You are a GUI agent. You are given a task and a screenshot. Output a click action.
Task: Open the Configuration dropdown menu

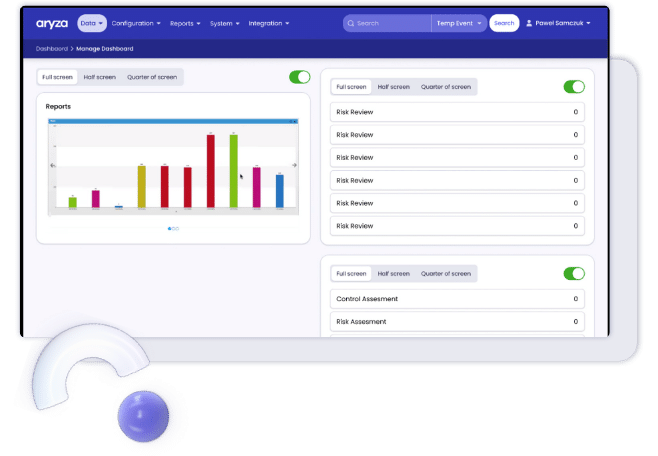click(x=136, y=23)
